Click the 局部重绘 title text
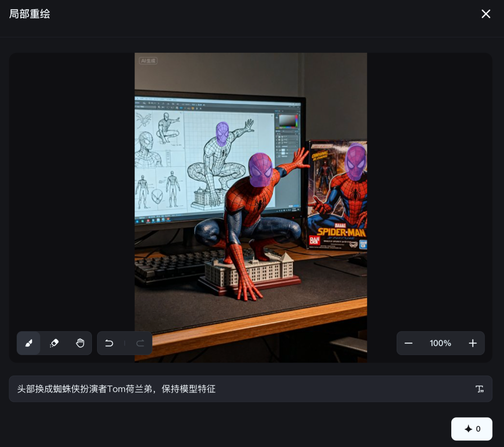The width and height of the screenshot is (504, 447). click(29, 14)
